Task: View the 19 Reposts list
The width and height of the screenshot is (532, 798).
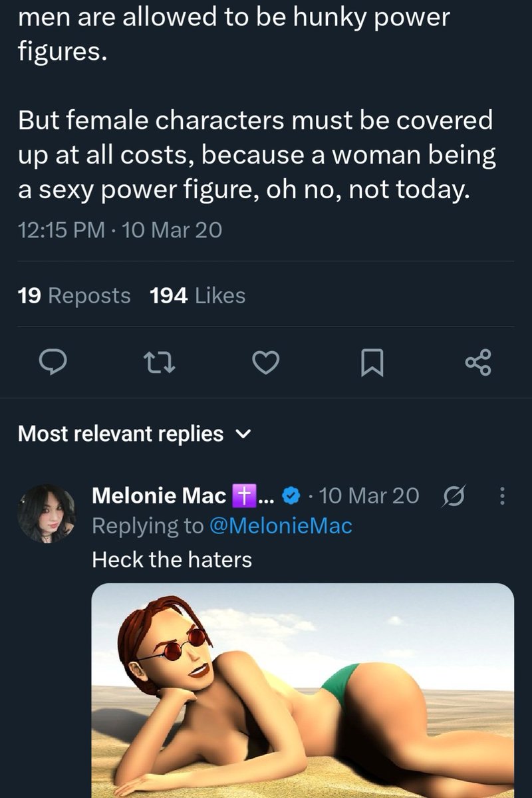Action: 73,295
